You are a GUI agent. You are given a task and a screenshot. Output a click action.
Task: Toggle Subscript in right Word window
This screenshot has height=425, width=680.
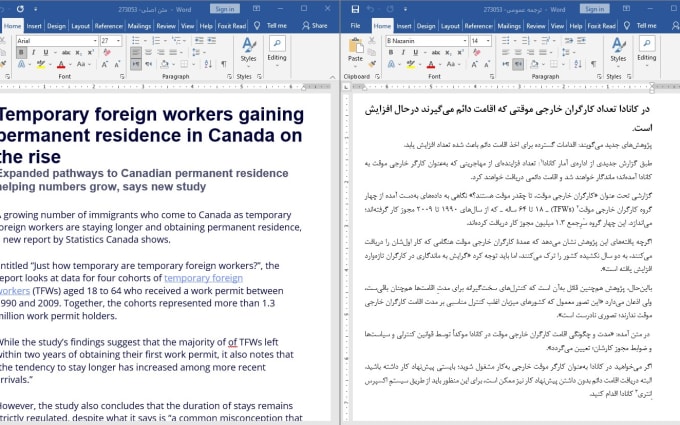tap(448, 52)
